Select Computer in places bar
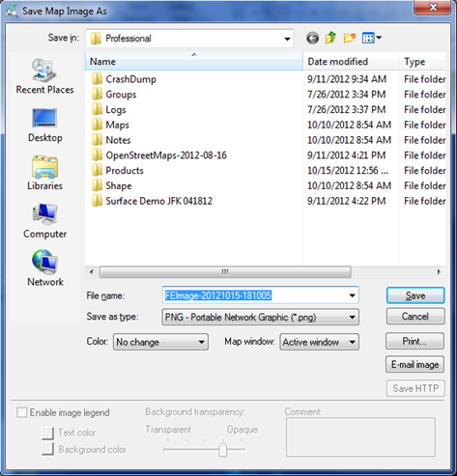The width and height of the screenshot is (457, 476). [x=44, y=221]
